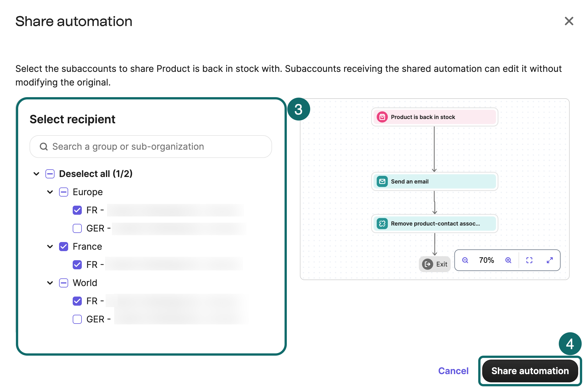Viewport: 585px width, 392px height.
Task: Toggle the Deselect all checkbox
Action: pyautogui.click(x=50, y=174)
